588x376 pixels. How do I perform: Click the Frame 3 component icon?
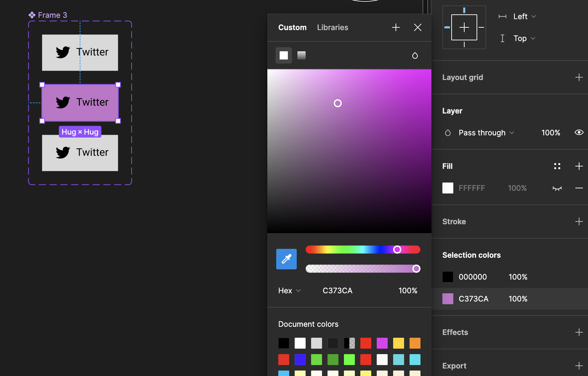[x=32, y=15]
